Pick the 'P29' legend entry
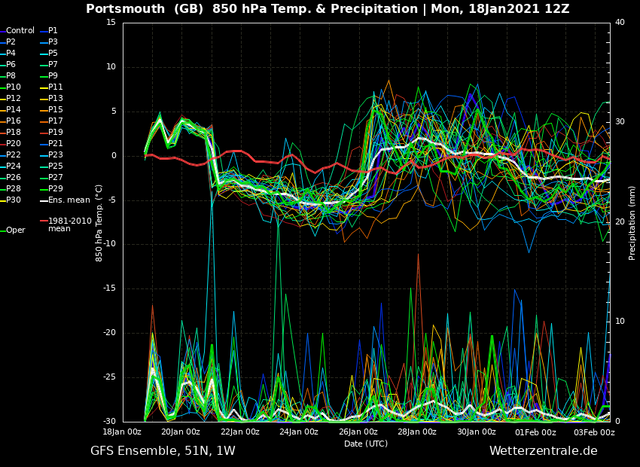Viewport: 640px width, 467px height. 52,189
